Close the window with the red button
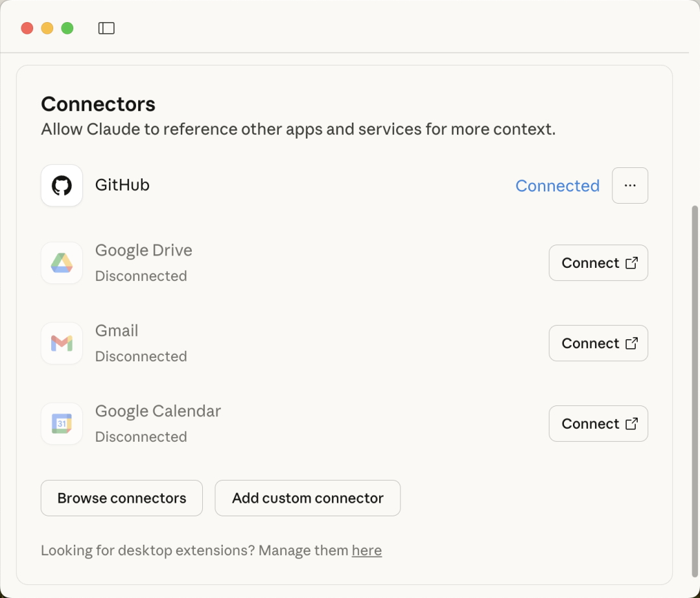This screenshot has width=700, height=598. tap(27, 28)
